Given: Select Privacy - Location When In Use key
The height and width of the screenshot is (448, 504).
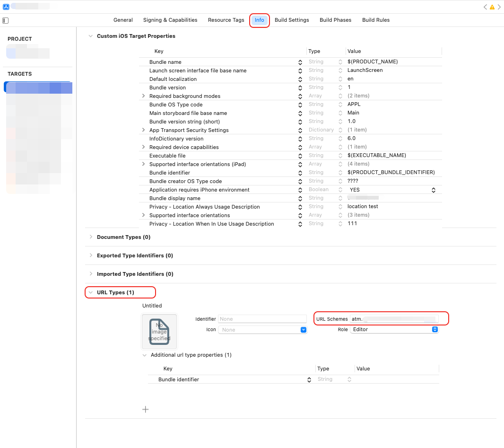Looking at the screenshot, I should 211,224.
